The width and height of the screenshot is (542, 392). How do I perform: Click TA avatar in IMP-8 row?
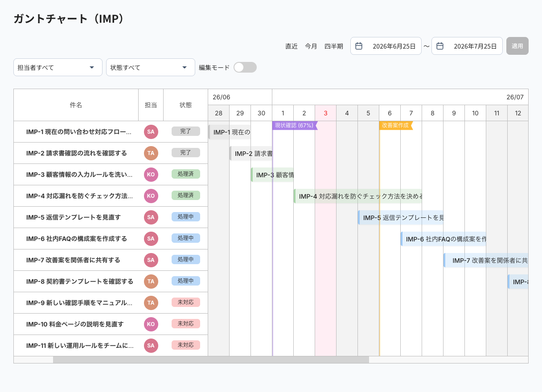coord(151,282)
